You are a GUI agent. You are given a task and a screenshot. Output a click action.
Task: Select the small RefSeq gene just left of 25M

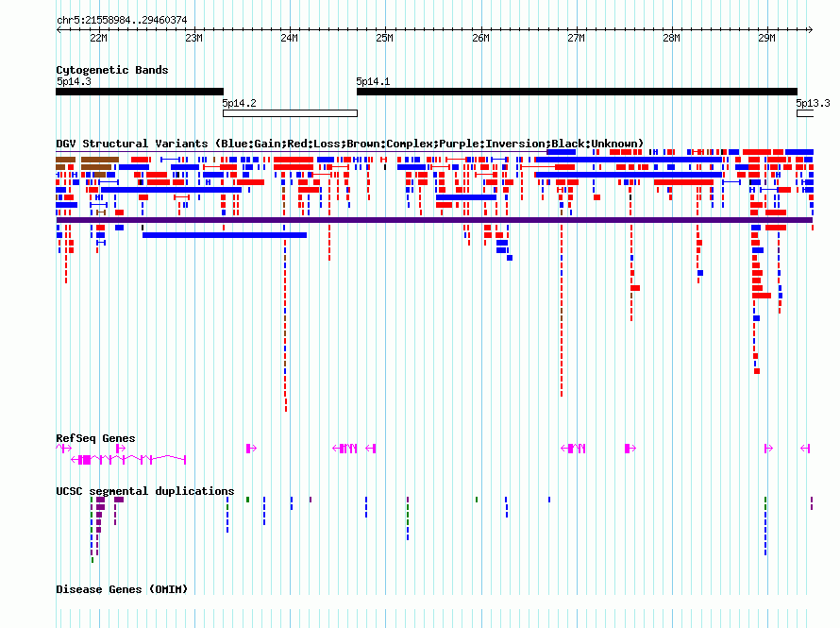(x=371, y=448)
